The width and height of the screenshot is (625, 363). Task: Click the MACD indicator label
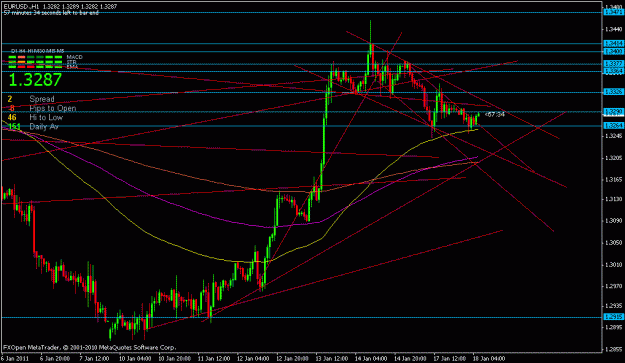pyautogui.click(x=75, y=57)
